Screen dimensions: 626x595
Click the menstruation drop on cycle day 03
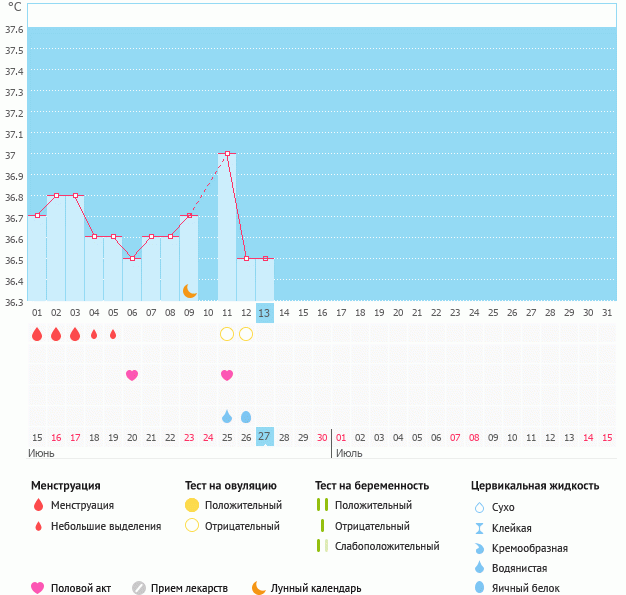tap(75, 334)
